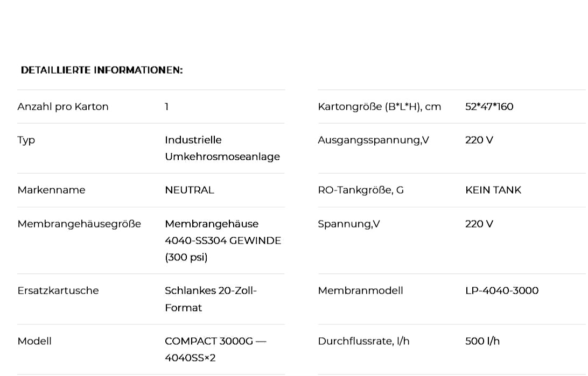
Task: Click the 'Schlankes 20-Zoll-Format' value
Action: click(211, 299)
